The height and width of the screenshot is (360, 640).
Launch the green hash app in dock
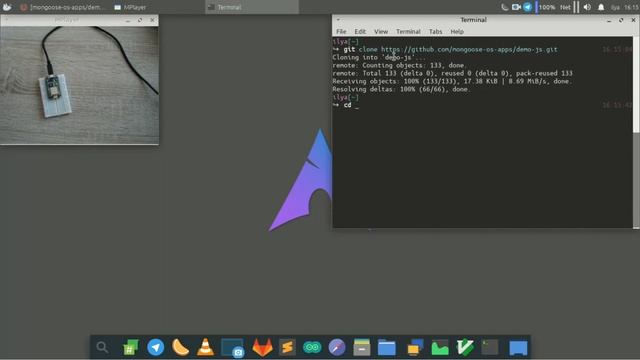[x=130, y=348]
